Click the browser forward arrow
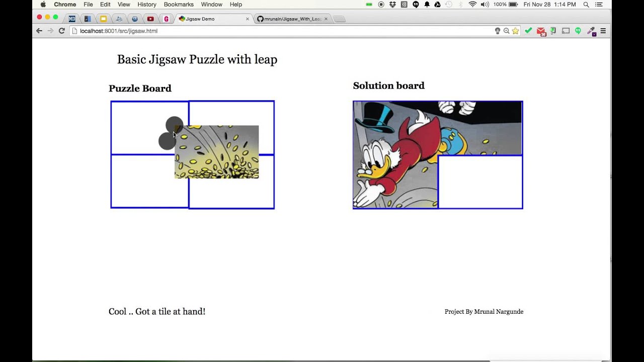Image resolution: width=644 pixels, height=362 pixels. 50,31
